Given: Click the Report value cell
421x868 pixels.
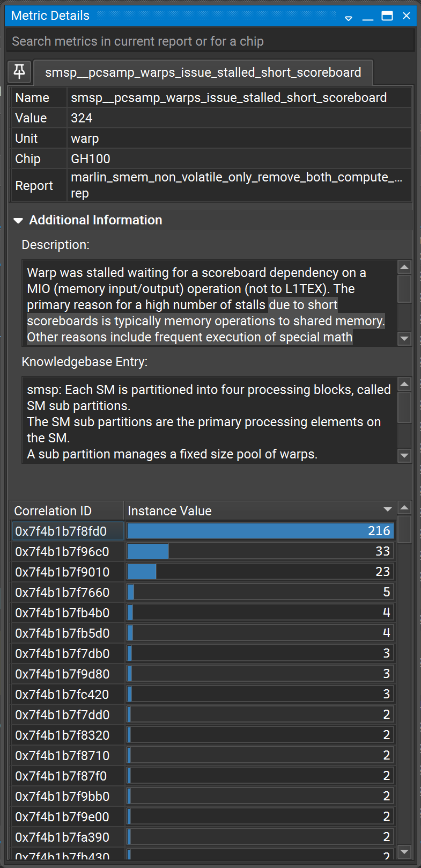Looking at the screenshot, I should pos(239,185).
